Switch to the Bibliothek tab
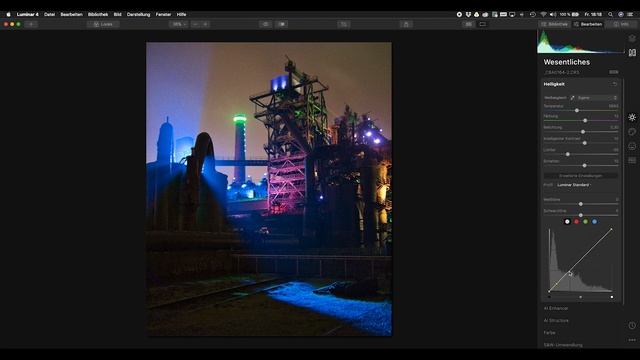The height and width of the screenshot is (360, 640). click(x=554, y=24)
